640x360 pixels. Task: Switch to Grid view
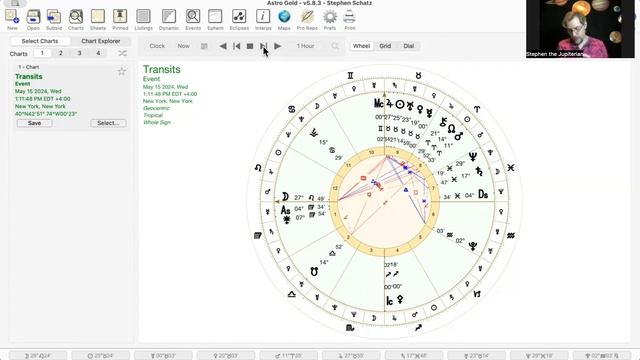click(385, 46)
